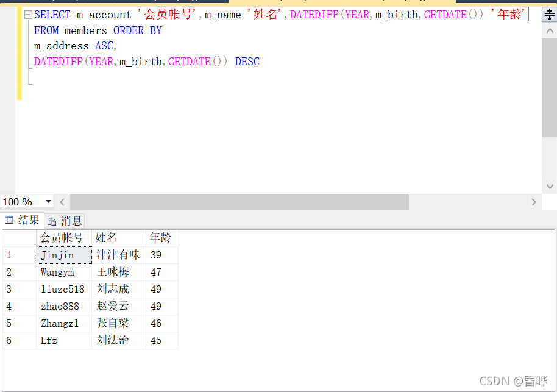
Task: Click the FROM keyword in the query
Action: [46, 30]
